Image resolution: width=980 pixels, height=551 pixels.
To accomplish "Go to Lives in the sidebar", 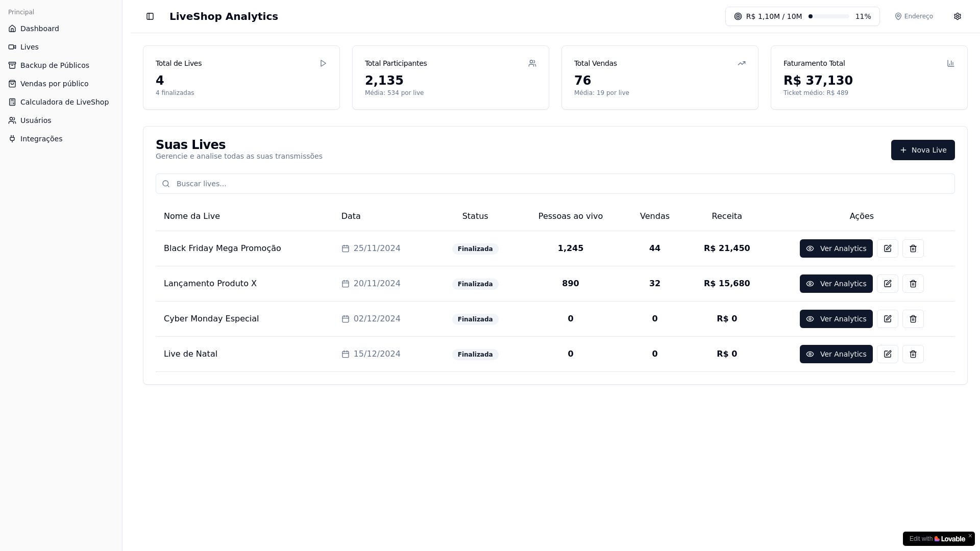I will [61, 47].
